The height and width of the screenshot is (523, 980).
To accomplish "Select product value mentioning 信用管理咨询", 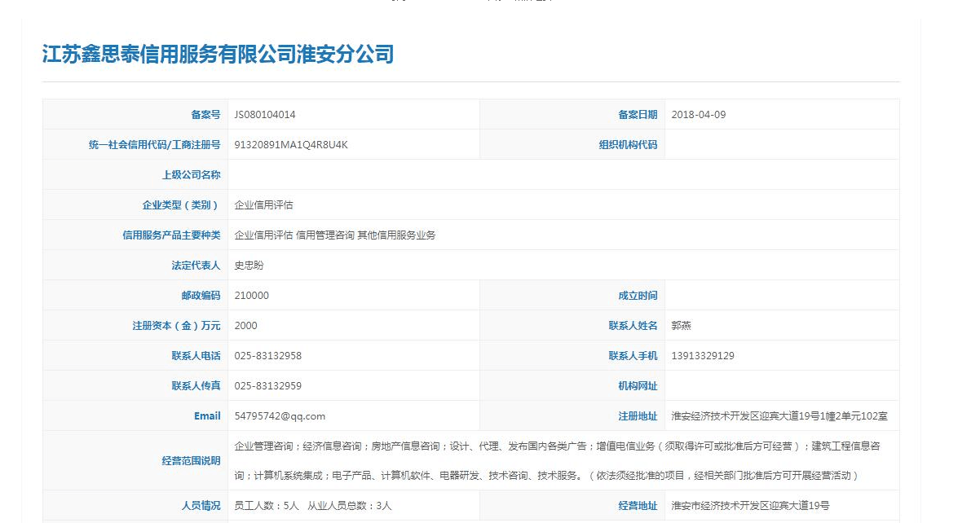I will point(335,235).
